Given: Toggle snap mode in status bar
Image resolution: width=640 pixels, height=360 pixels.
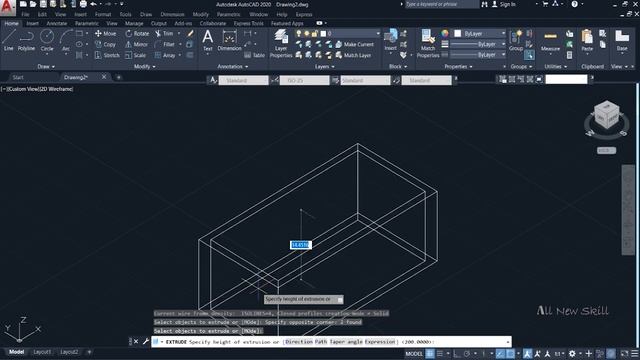Looking at the screenshot, I should tap(440, 353).
